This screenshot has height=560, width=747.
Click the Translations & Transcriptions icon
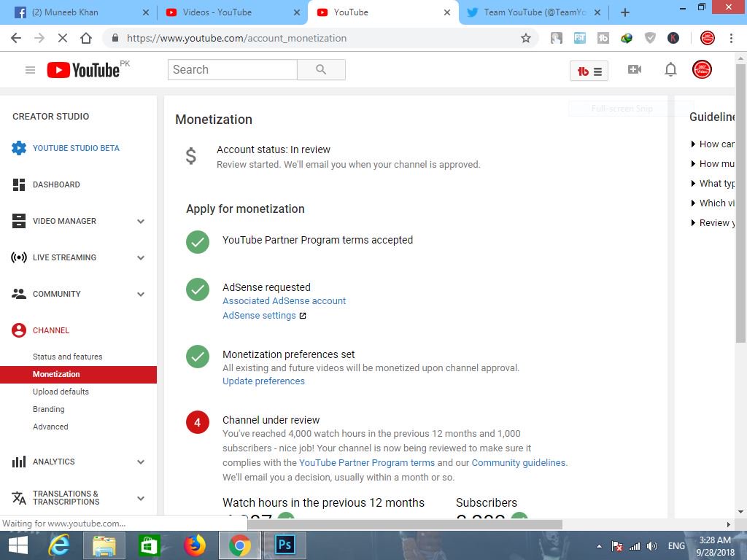pos(18,497)
